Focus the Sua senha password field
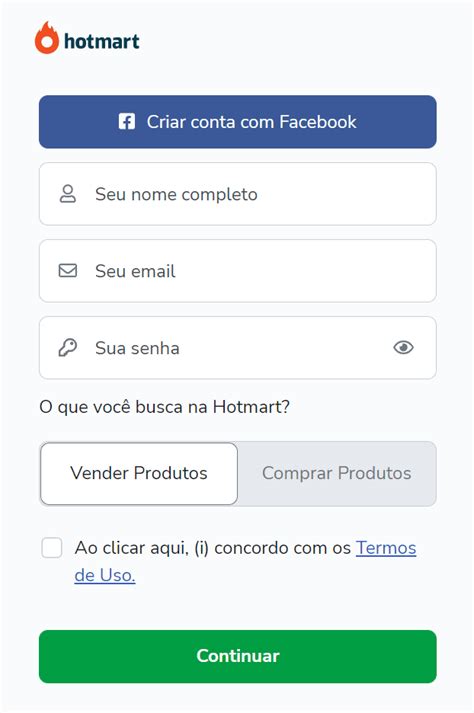 [237, 348]
